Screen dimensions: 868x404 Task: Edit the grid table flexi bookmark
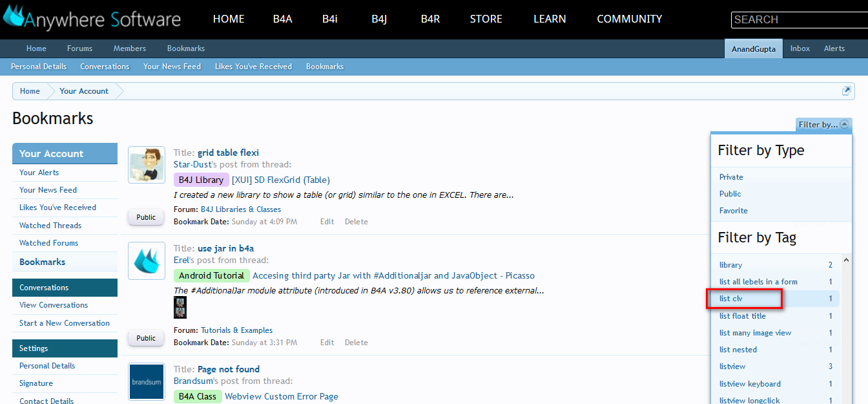click(327, 222)
